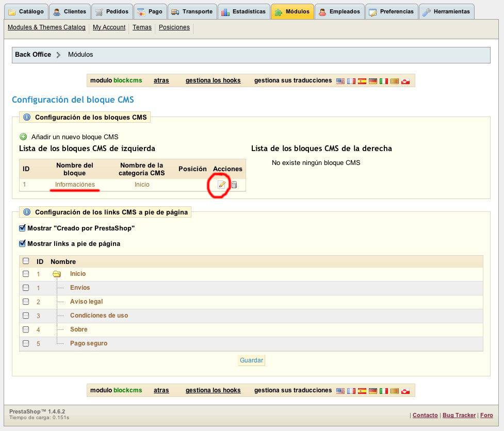Choose Greenland flag in upper translations bar
Screen dimensions: 504x431
405,81
